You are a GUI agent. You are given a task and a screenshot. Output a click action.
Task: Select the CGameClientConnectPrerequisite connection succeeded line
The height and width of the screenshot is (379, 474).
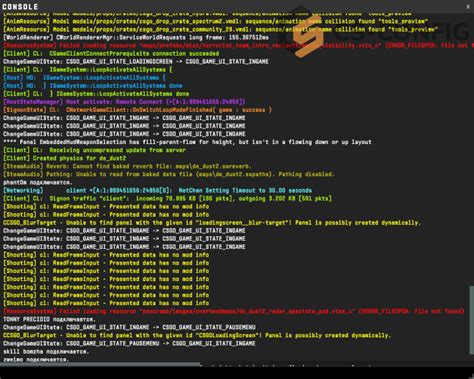[111, 53]
